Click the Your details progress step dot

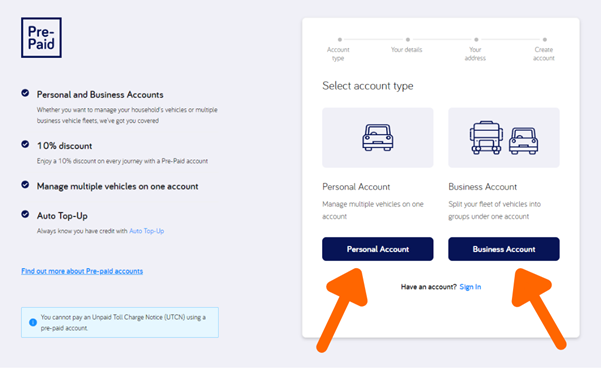408,39
